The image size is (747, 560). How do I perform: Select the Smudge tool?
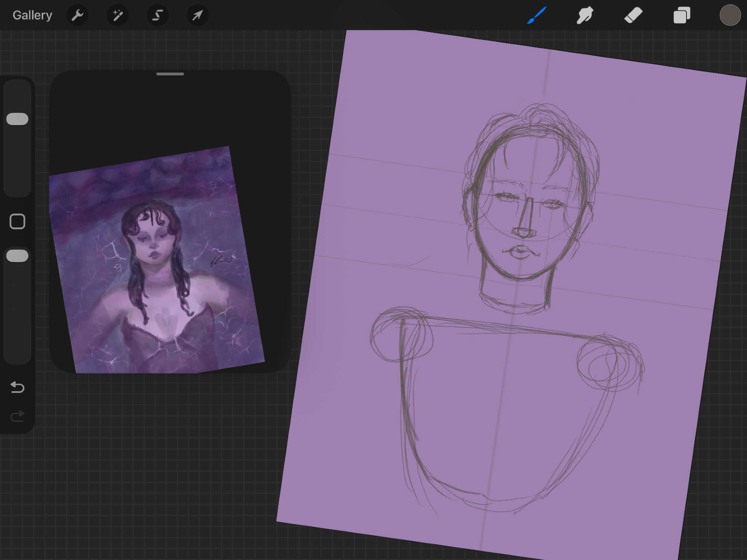585,15
